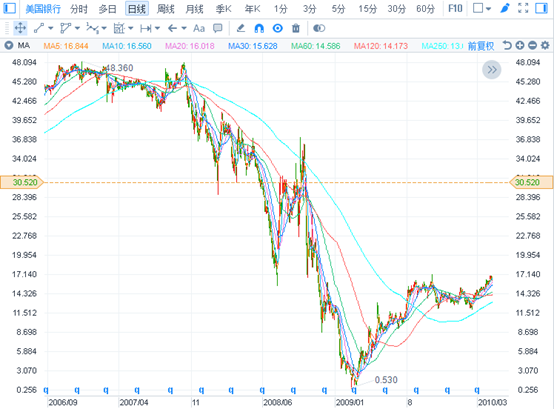554x409 pixels.
Task: Toggle the left sidebar panel icon
Action: pyautogui.click(x=9, y=8)
